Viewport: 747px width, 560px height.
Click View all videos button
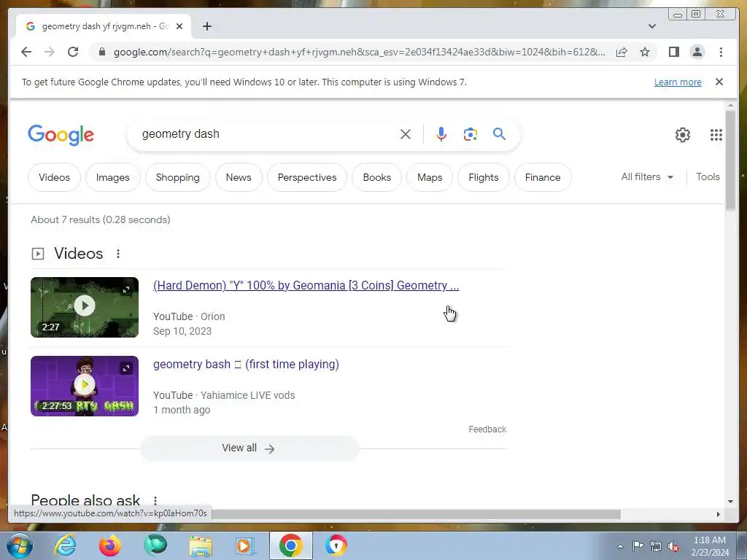[249, 448]
